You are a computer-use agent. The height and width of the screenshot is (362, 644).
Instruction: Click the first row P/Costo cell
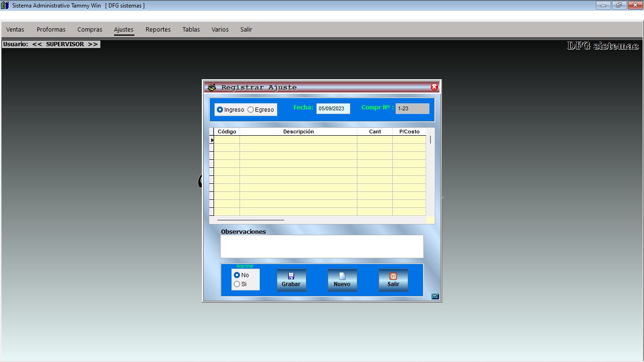coord(409,140)
